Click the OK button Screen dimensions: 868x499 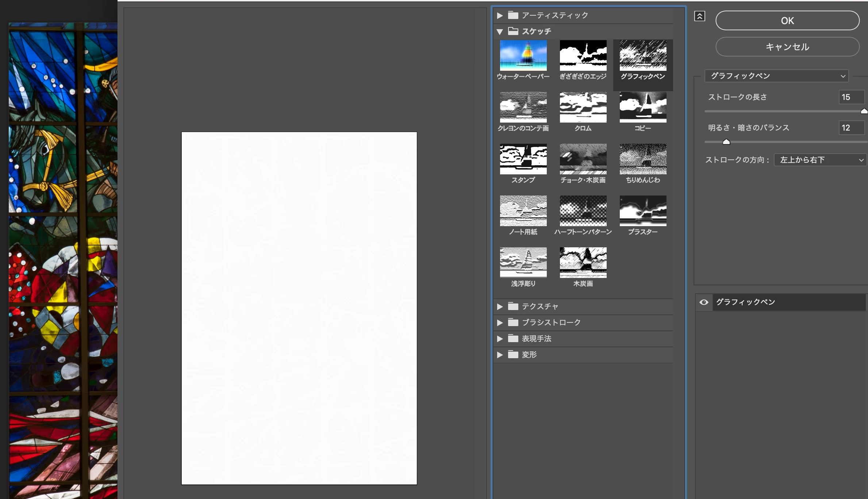(x=787, y=20)
